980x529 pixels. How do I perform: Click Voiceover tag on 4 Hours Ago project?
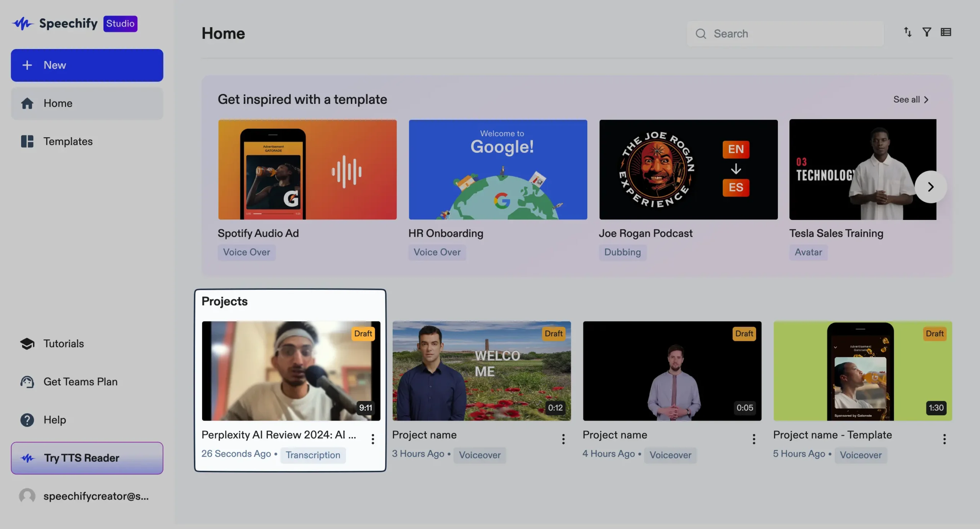coord(670,455)
